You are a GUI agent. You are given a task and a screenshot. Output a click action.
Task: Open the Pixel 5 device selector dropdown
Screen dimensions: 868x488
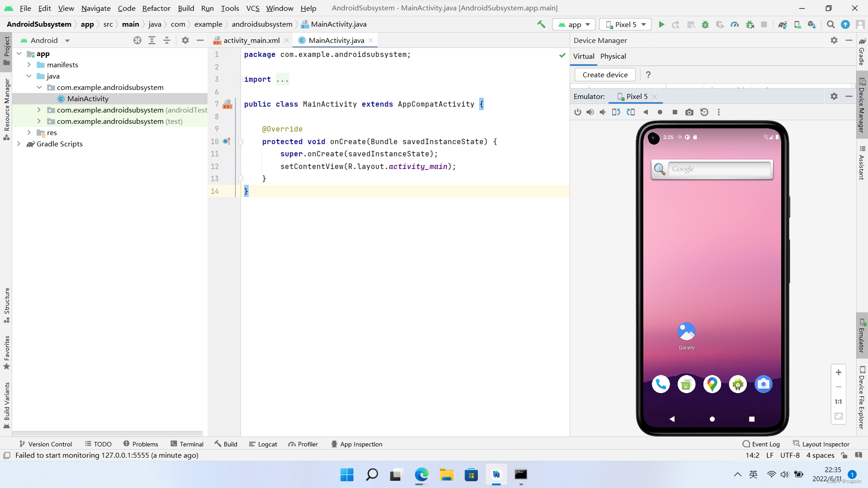[x=626, y=24]
